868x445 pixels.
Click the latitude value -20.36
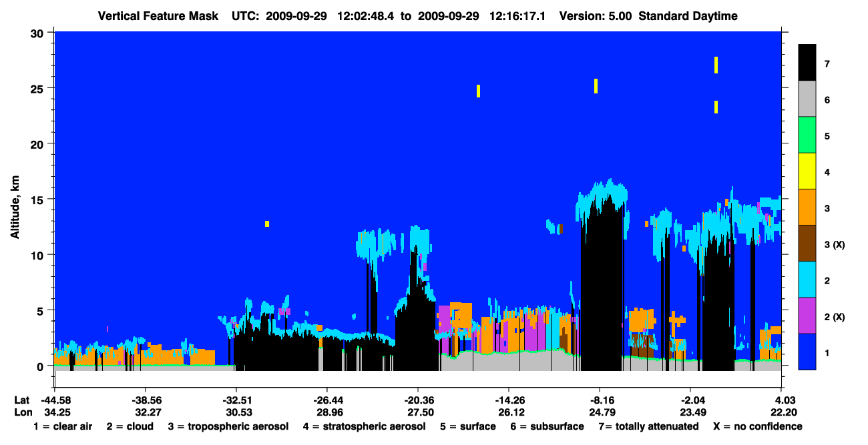point(417,400)
